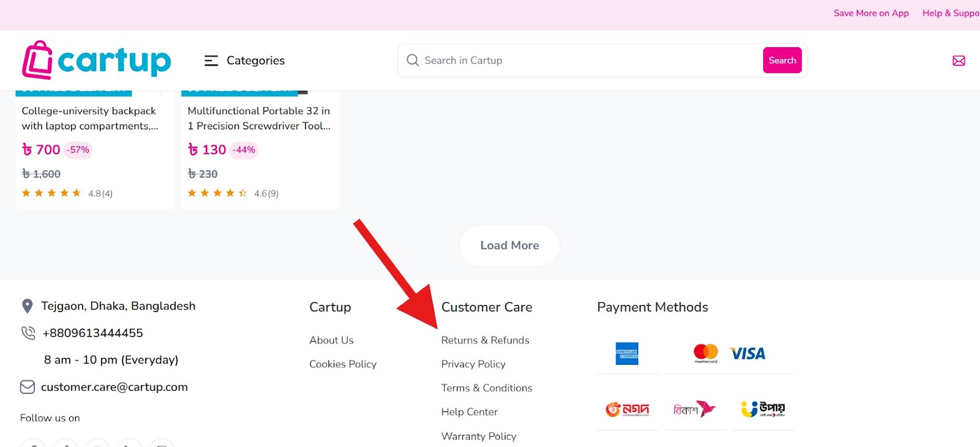Screen dimensions: 980x447
Task: Open the Cookies Policy link
Action: pyautogui.click(x=343, y=364)
